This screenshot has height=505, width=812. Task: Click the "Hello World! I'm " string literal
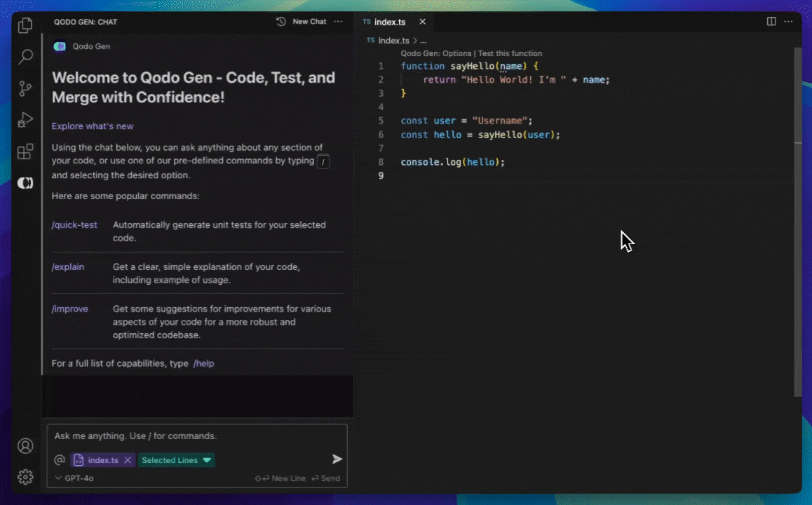513,80
